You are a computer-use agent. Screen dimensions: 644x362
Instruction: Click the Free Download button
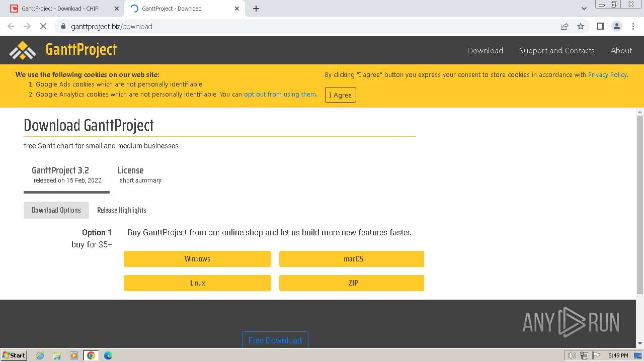[275, 340]
